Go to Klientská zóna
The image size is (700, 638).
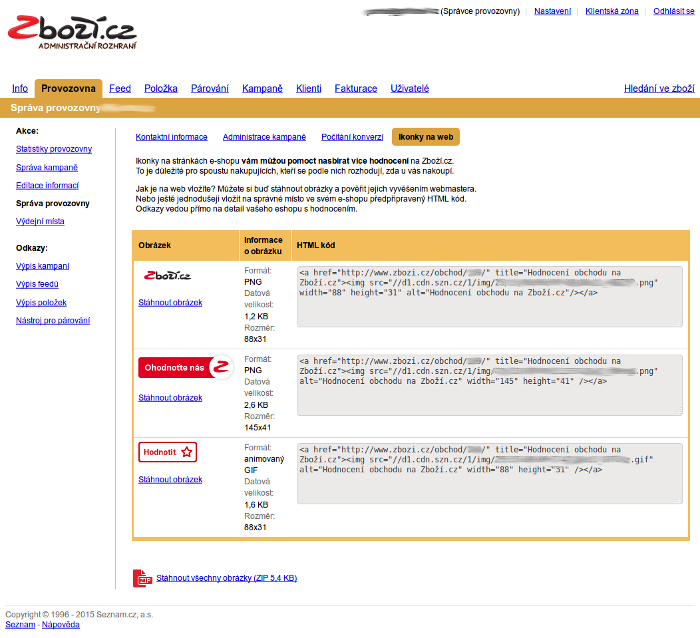(612, 11)
